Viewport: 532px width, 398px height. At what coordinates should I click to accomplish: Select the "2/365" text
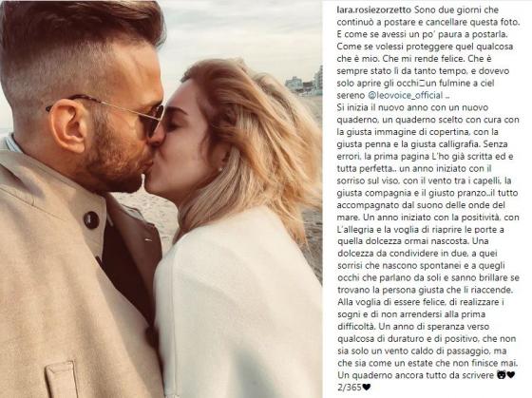point(350,388)
